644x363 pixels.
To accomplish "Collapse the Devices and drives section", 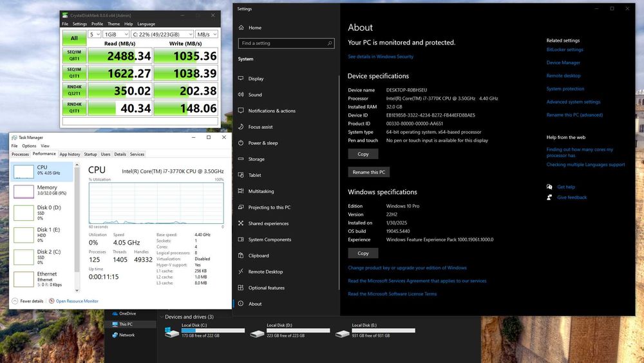I will 162,317.
